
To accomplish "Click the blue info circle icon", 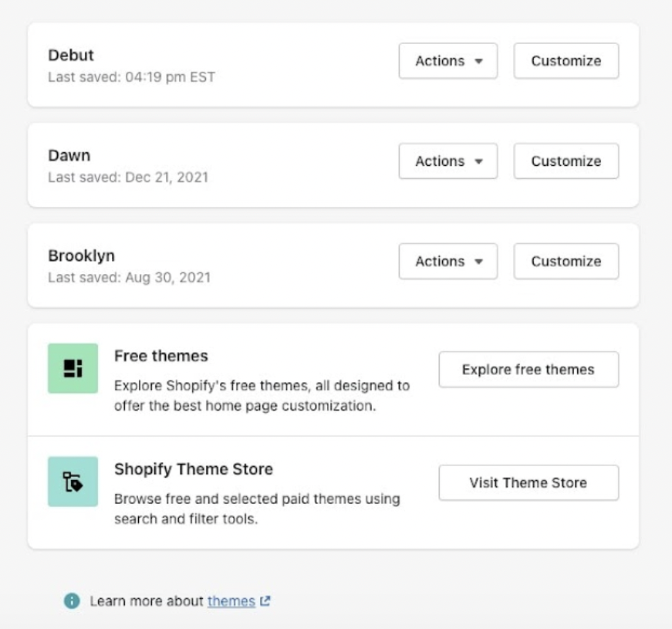I will tap(72, 600).
